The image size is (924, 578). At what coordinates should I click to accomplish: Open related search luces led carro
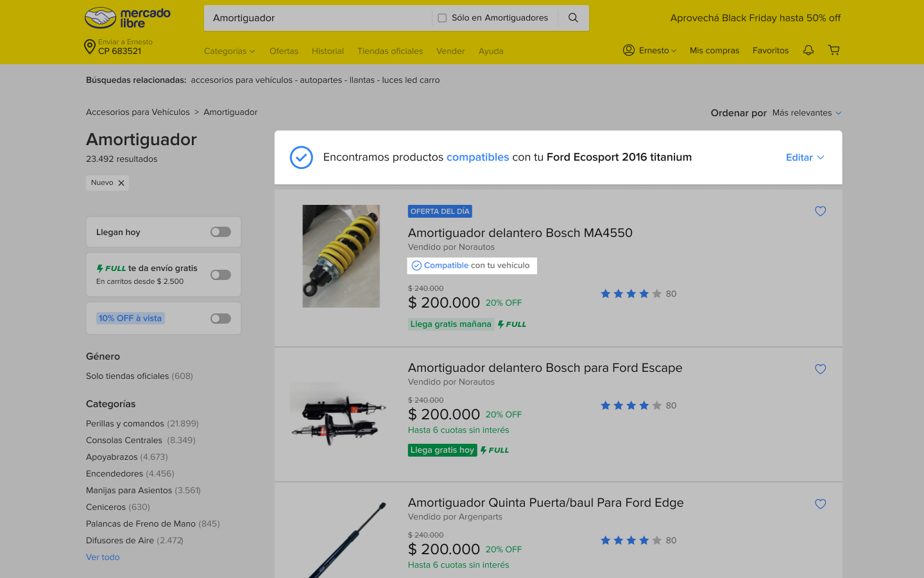(411, 80)
